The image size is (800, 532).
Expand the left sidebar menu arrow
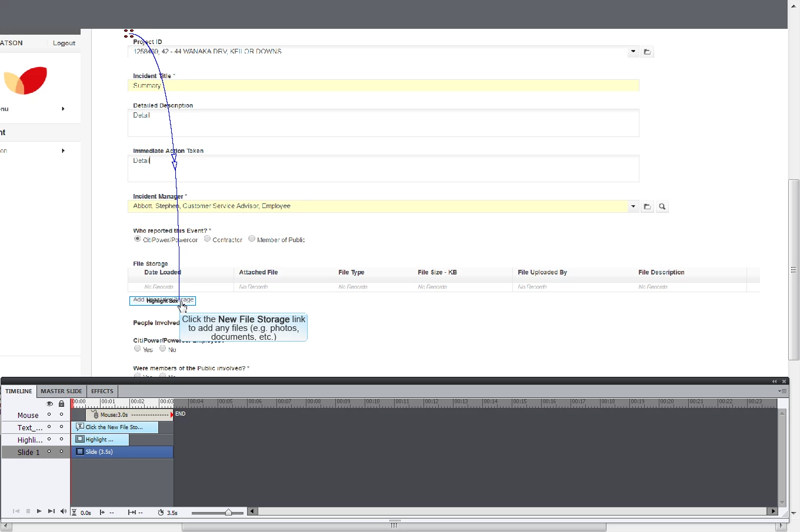[63, 109]
